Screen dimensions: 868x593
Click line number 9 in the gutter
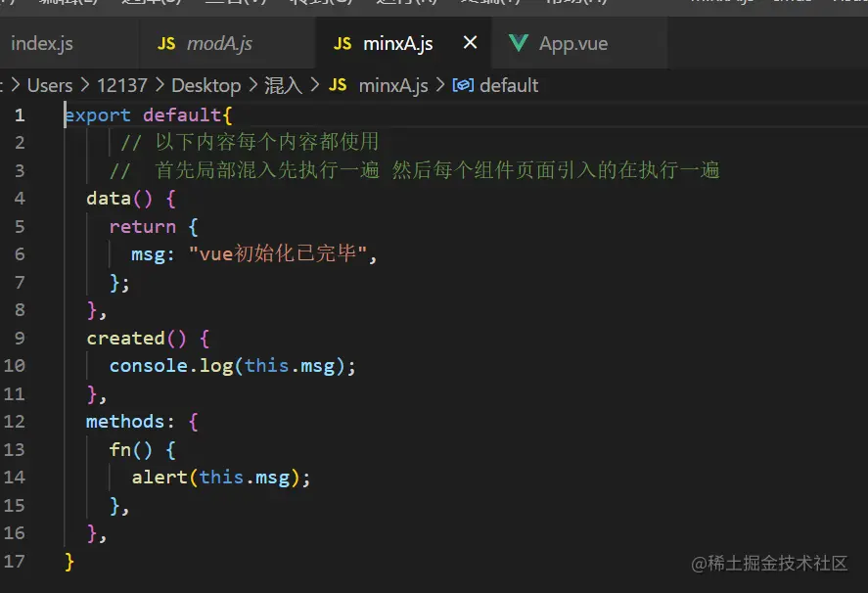[20, 339]
